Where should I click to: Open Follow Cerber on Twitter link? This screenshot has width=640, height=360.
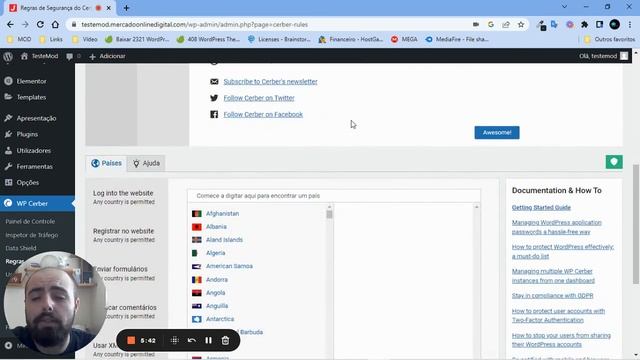click(x=259, y=98)
